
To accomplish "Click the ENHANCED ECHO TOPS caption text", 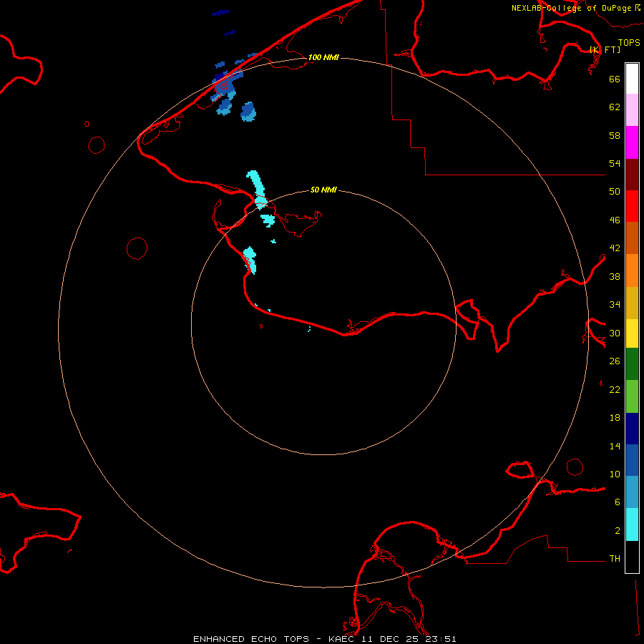I will 251,639.
